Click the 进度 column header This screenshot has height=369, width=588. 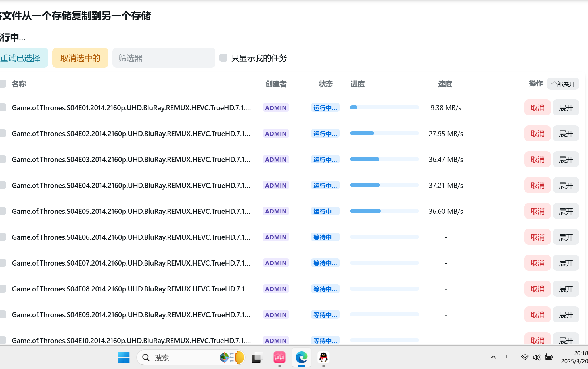[357, 84]
